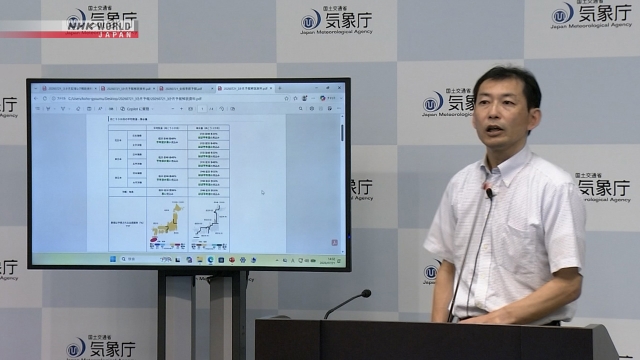Click the PDF vertical scrollbar thumb
Viewport: 640px width, 360px height.
coord(342,133)
